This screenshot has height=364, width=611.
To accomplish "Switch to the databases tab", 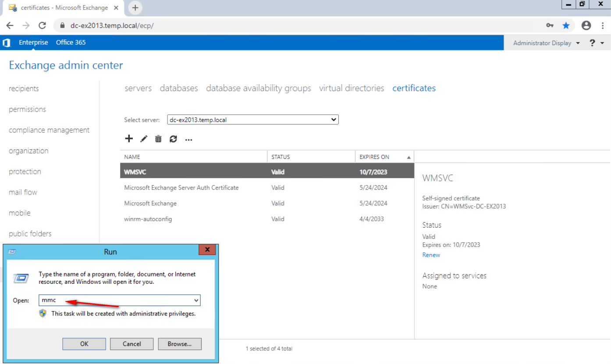I will tap(179, 88).
